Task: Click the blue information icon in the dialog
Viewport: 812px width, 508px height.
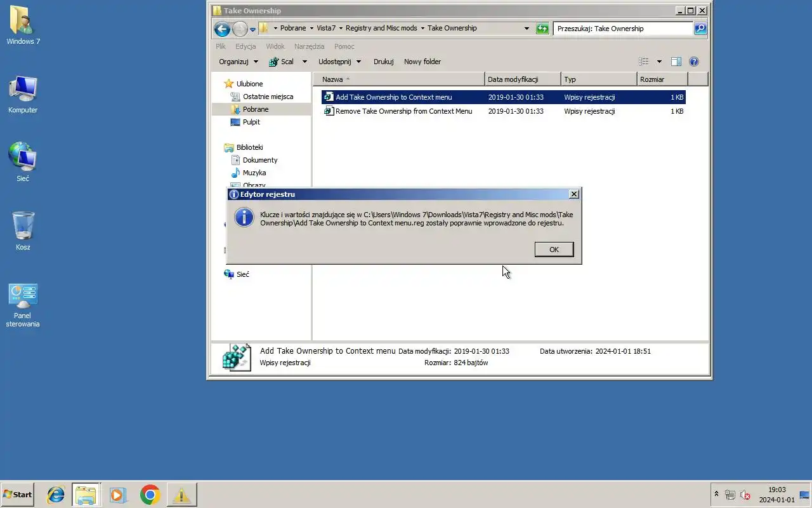Action: pos(244,217)
